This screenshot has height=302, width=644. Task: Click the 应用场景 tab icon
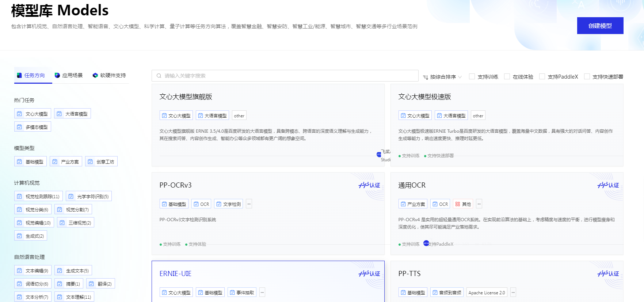57,75
